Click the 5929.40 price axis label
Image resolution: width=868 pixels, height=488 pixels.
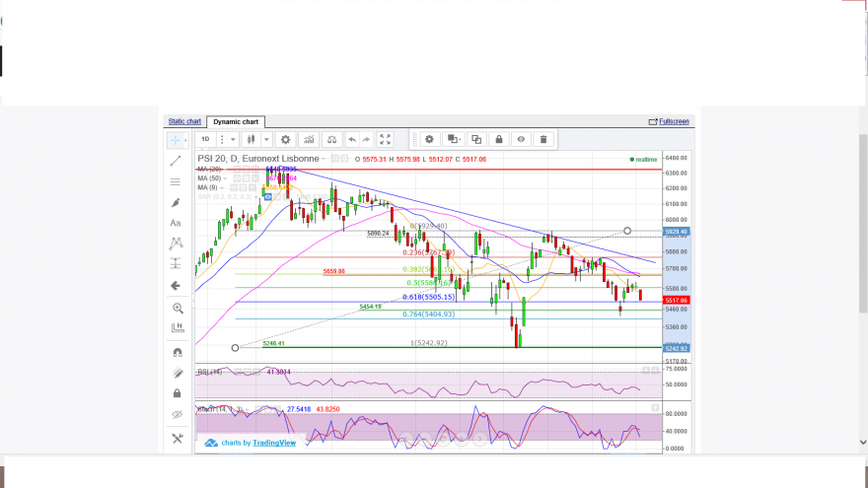click(676, 232)
